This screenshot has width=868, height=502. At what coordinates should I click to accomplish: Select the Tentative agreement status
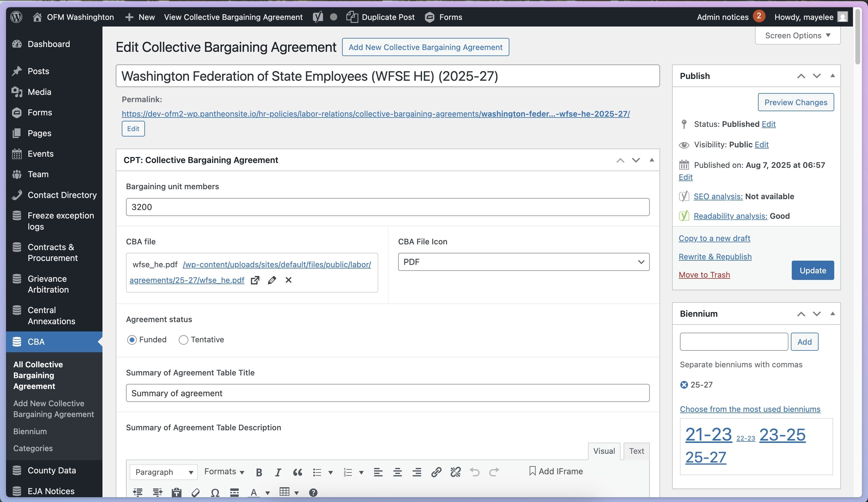pos(183,340)
